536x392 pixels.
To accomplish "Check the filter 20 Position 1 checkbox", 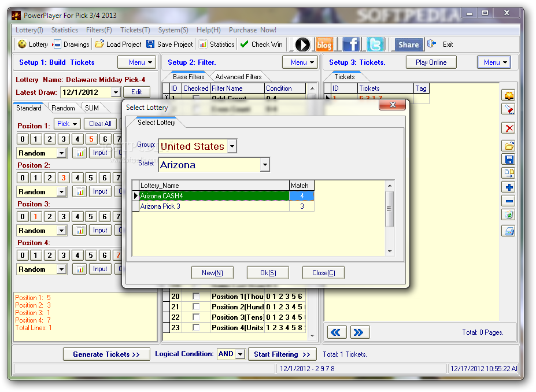I will click(196, 296).
